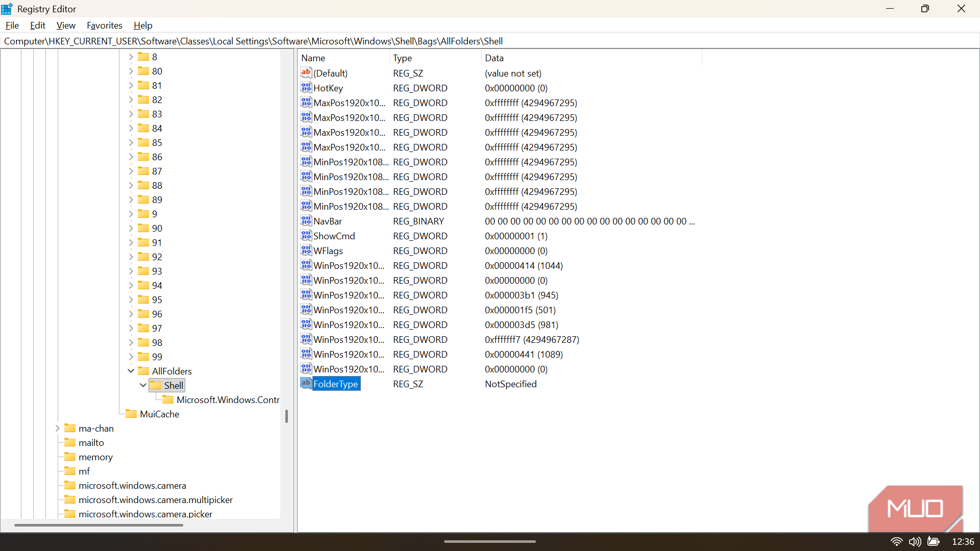This screenshot has width=980, height=551.
Task: Click the Registry Editor app icon in title bar
Action: [x=7, y=9]
